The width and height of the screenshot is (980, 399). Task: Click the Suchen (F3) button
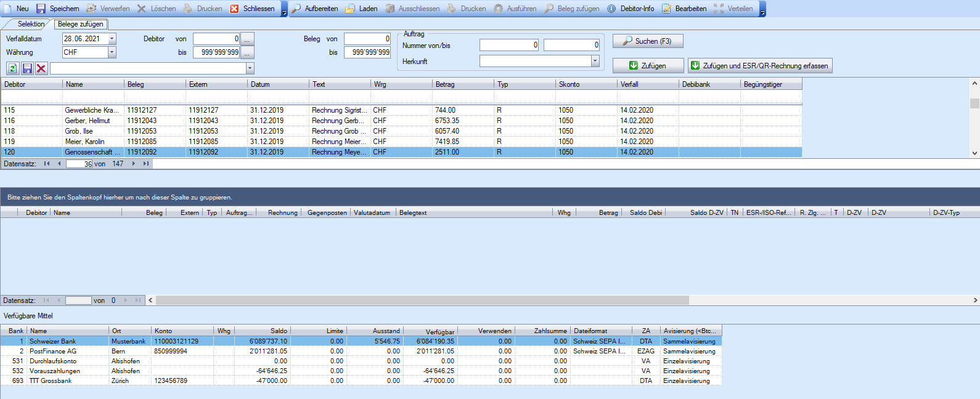click(x=647, y=41)
